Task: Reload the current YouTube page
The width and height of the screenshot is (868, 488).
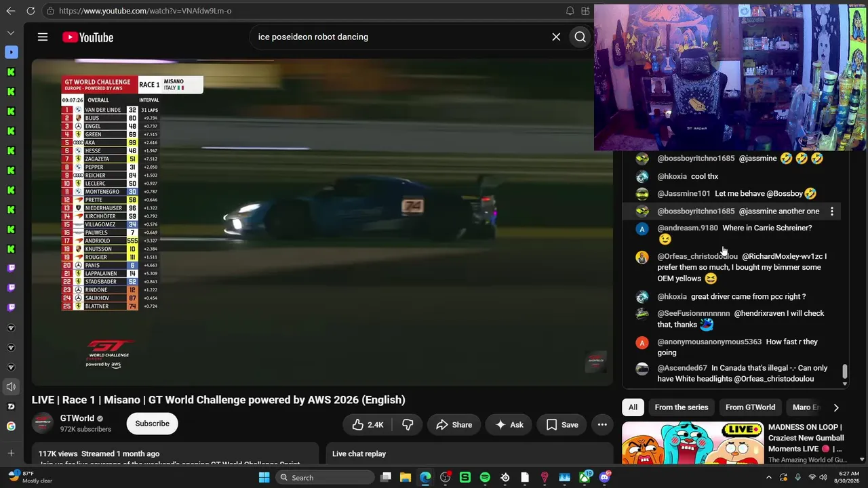Action: [31, 11]
